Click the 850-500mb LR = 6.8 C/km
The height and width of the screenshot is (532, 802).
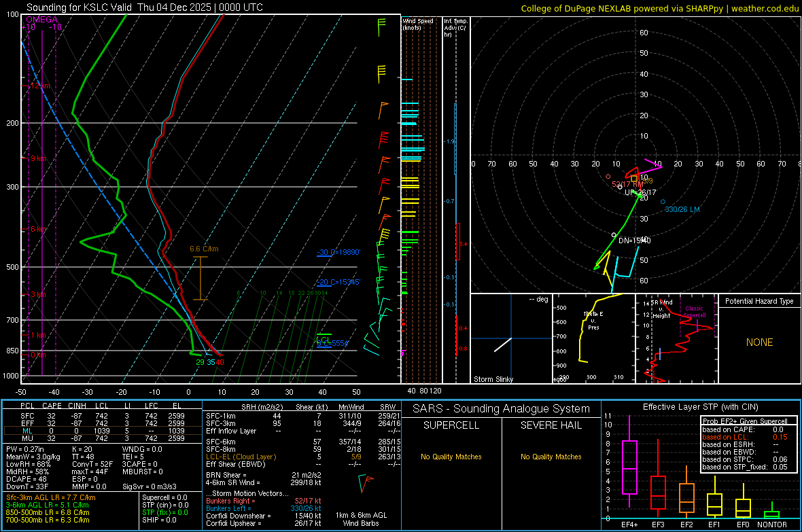[48, 512]
